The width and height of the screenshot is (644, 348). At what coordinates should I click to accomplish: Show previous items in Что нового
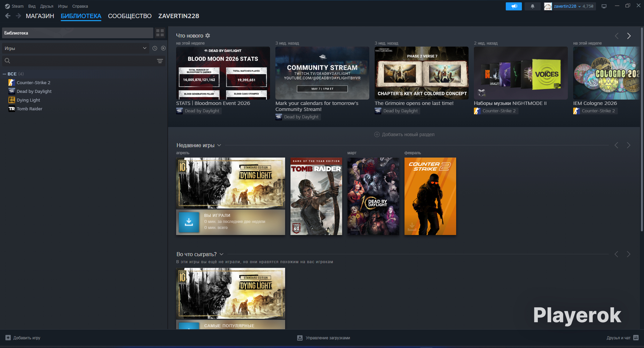pyautogui.click(x=616, y=36)
